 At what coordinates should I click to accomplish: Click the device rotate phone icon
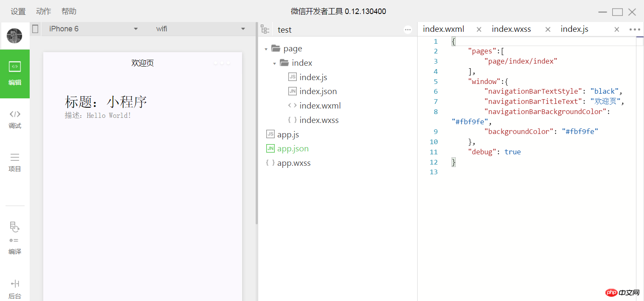pos(35,29)
